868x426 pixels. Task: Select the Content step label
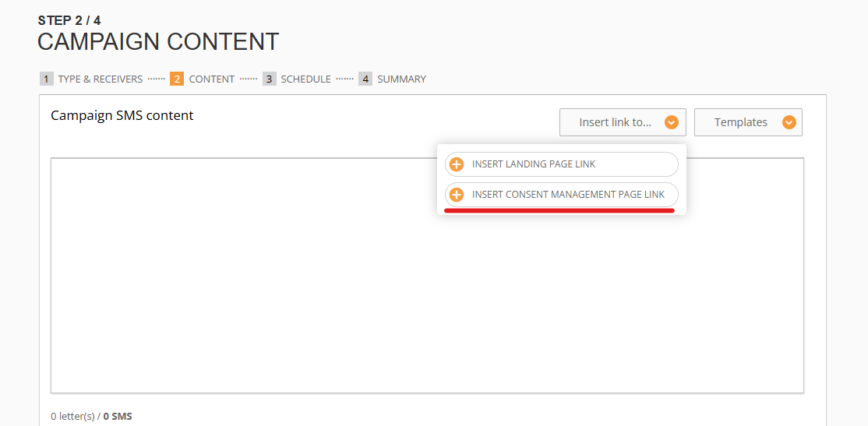pos(211,79)
